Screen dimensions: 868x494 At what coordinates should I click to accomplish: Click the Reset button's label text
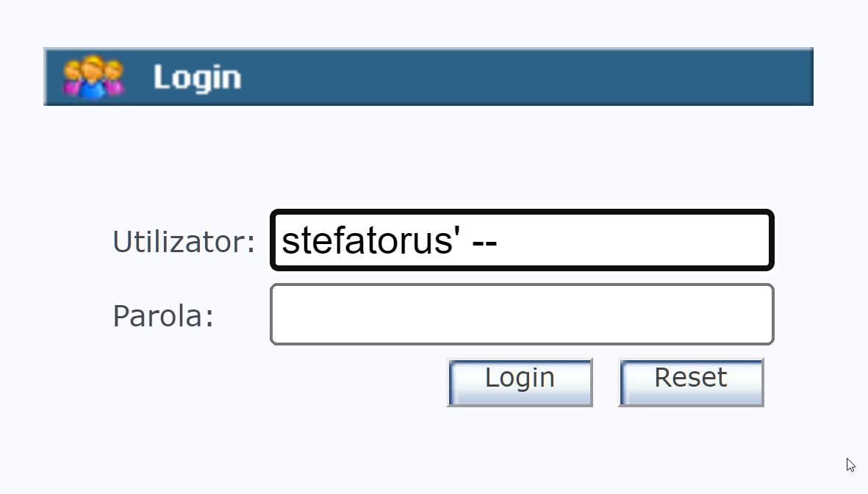[689, 377]
